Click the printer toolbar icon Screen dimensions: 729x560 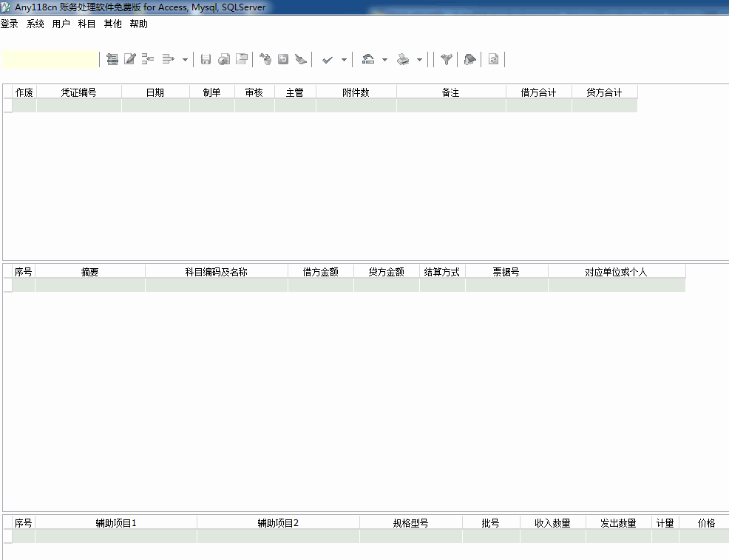click(403, 59)
